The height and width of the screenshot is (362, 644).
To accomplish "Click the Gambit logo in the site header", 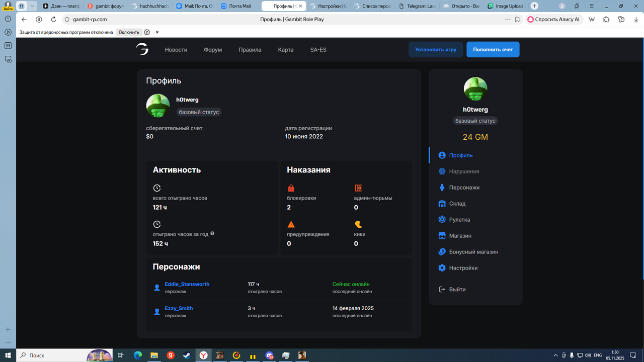I will pyautogui.click(x=142, y=49).
